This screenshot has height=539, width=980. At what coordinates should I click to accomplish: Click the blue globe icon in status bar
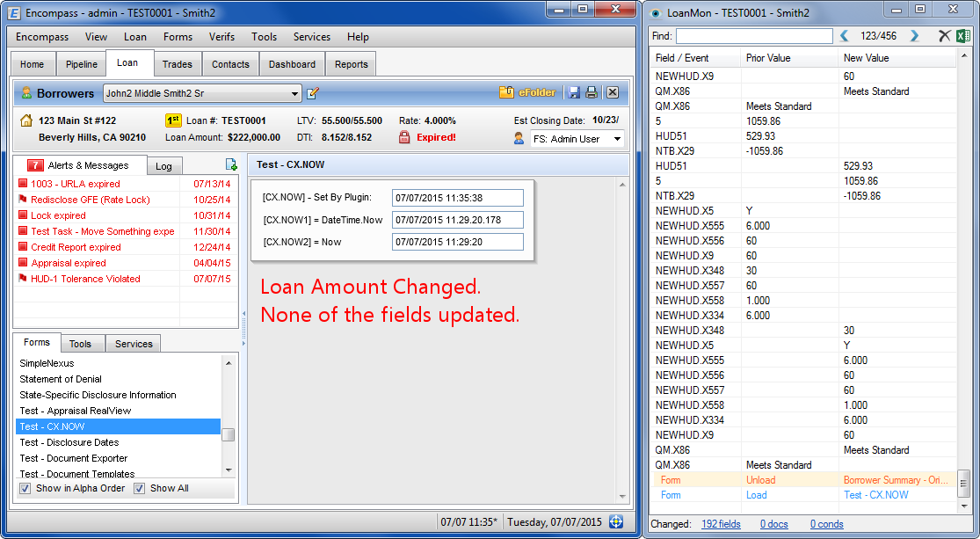pos(615,521)
